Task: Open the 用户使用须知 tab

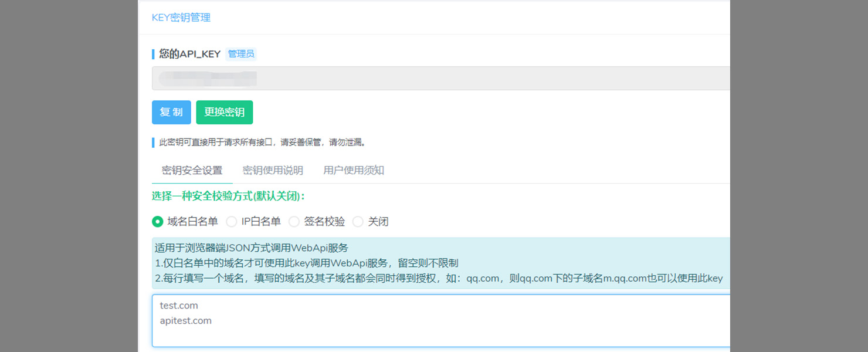Action: (x=354, y=171)
